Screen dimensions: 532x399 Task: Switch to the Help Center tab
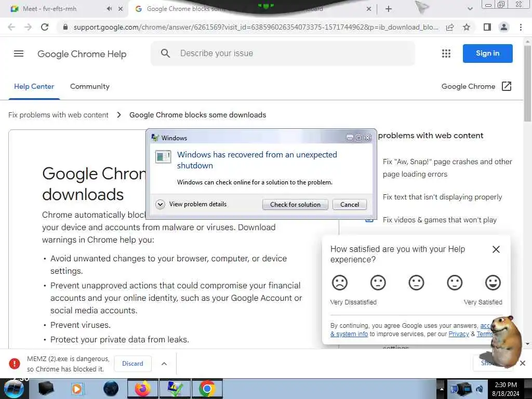point(34,87)
